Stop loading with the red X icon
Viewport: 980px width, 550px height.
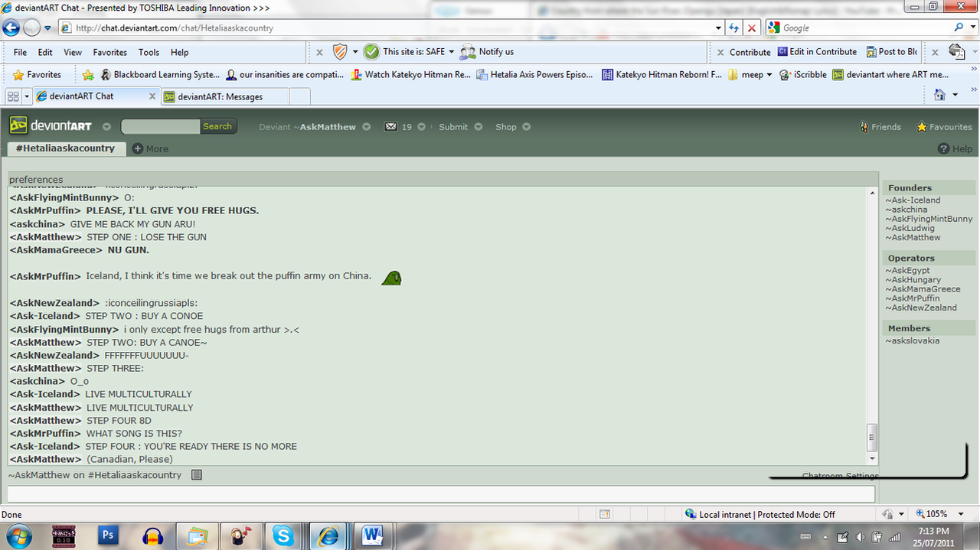[752, 28]
